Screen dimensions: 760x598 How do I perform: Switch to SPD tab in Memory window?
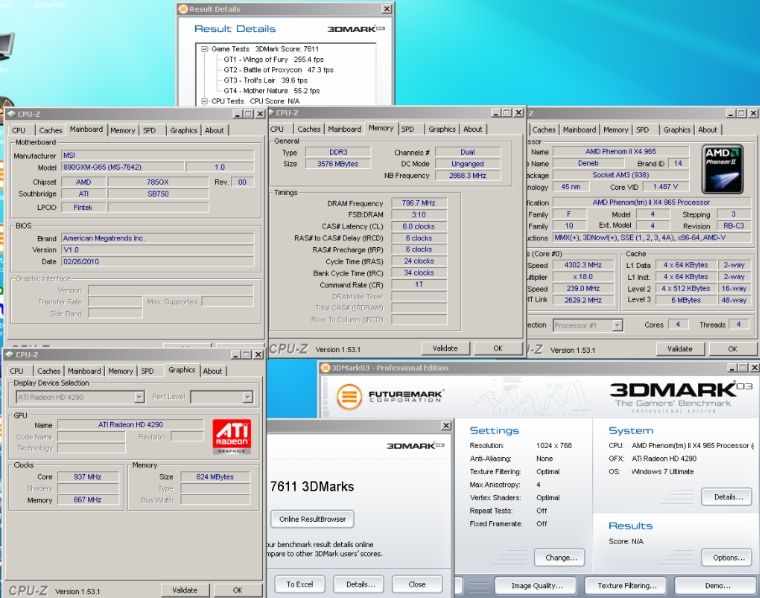[x=408, y=129]
